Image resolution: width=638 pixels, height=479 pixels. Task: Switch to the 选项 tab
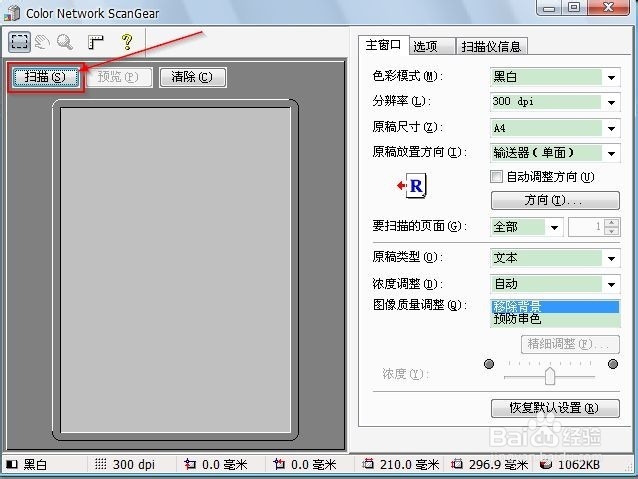click(431, 46)
